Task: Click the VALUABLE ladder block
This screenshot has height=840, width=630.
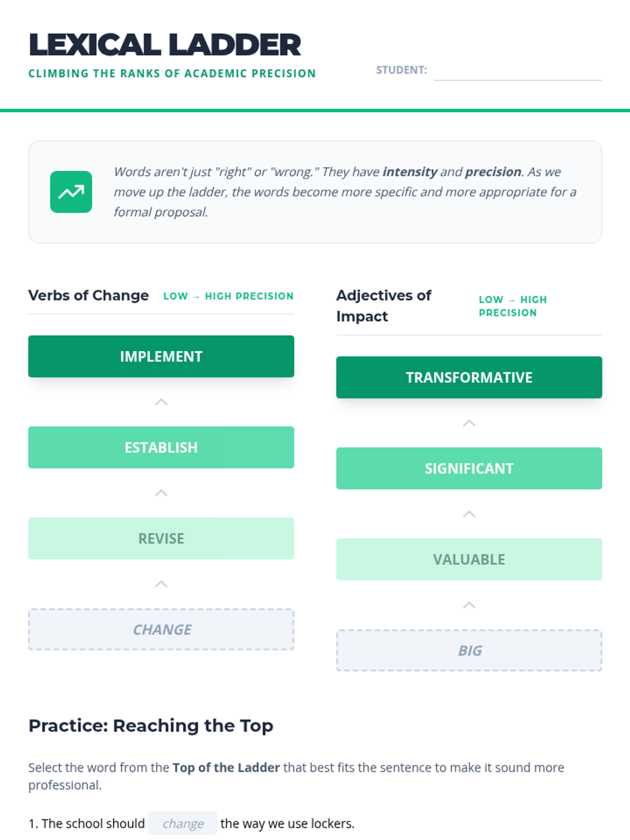Action: coord(469,559)
